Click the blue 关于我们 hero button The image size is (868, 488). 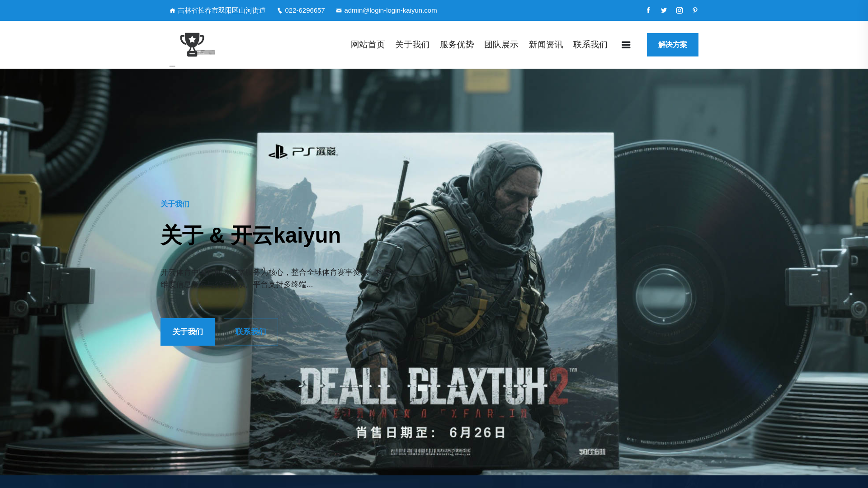pos(188,332)
